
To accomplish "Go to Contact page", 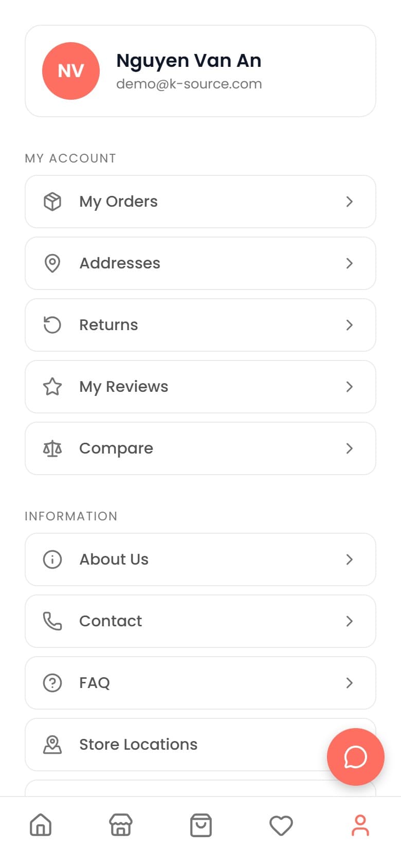I will (x=200, y=621).
